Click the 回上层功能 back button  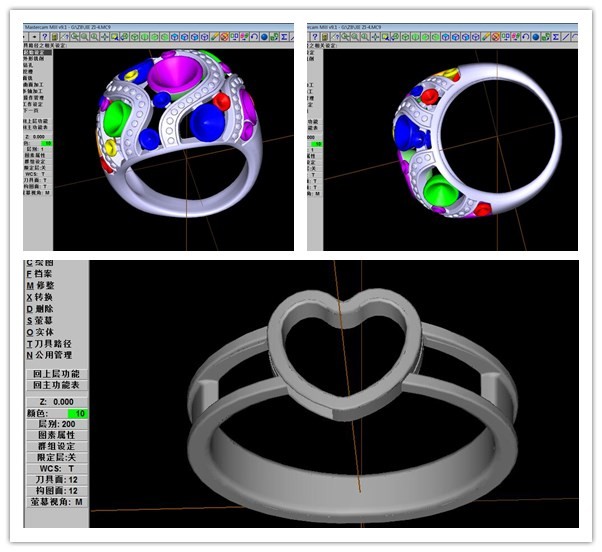click(56, 374)
